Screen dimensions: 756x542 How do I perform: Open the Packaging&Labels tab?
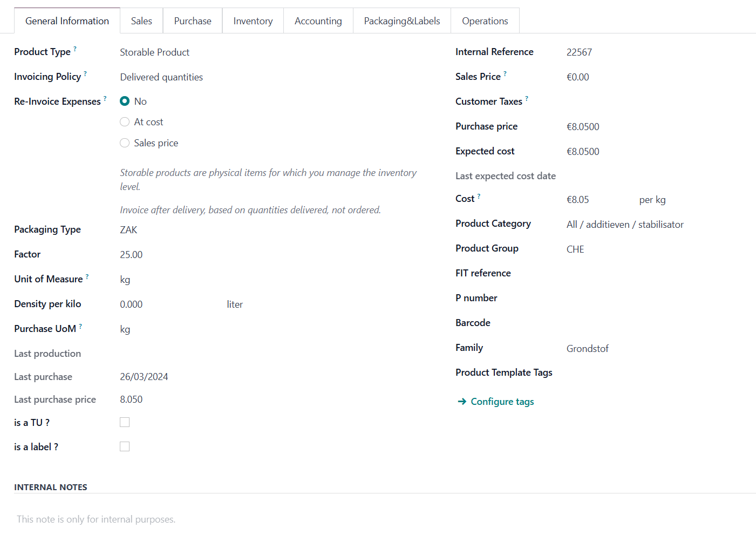(402, 21)
